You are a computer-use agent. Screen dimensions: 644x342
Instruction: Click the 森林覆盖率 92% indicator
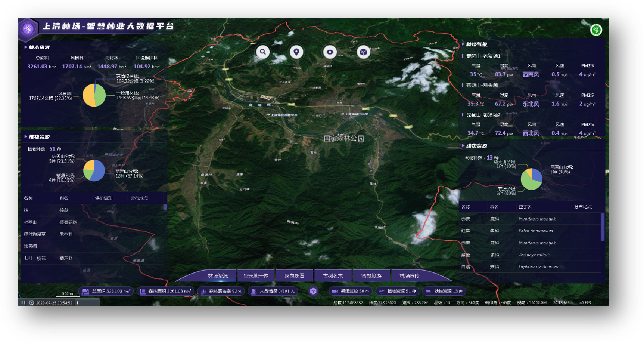pyautogui.click(x=221, y=291)
